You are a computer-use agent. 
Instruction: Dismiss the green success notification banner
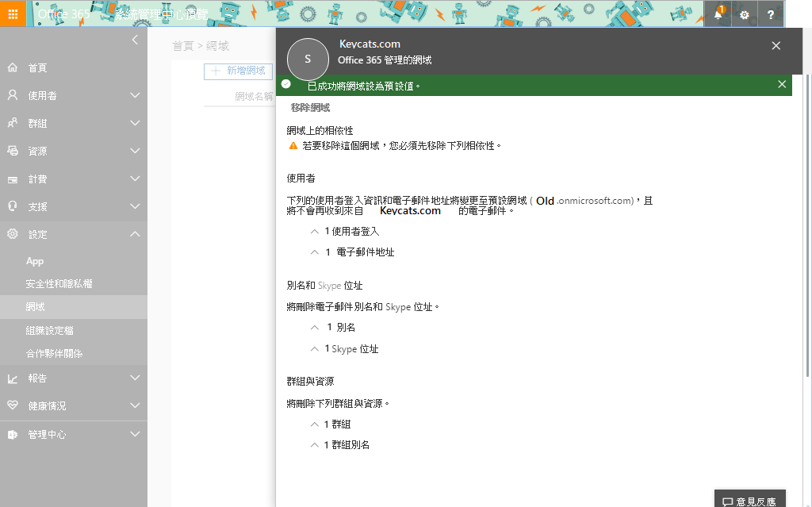click(x=782, y=84)
